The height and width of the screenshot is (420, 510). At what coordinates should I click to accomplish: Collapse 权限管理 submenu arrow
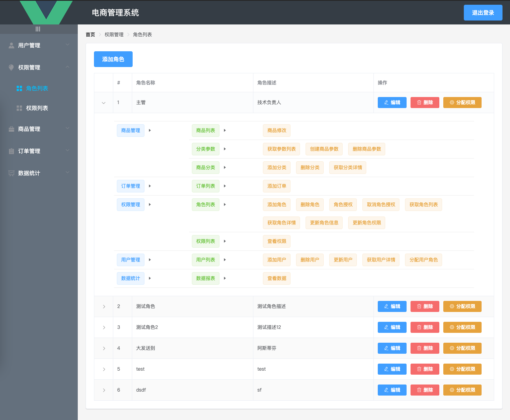pos(67,67)
